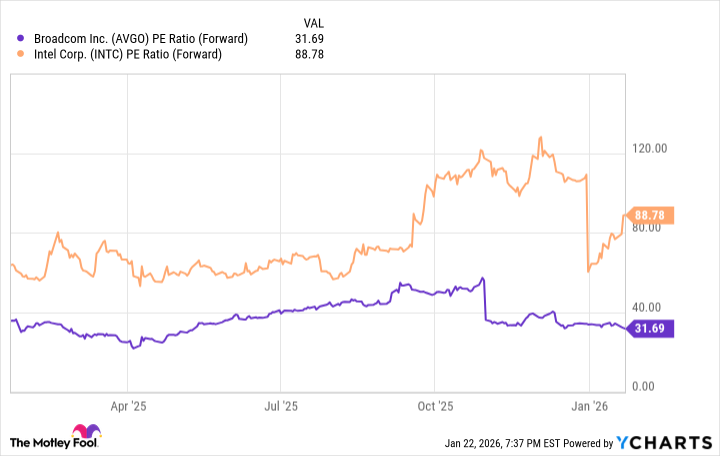
Task: Click Intel's 88.78 value in legend table
Action: pyautogui.click(x=312, y=54)
